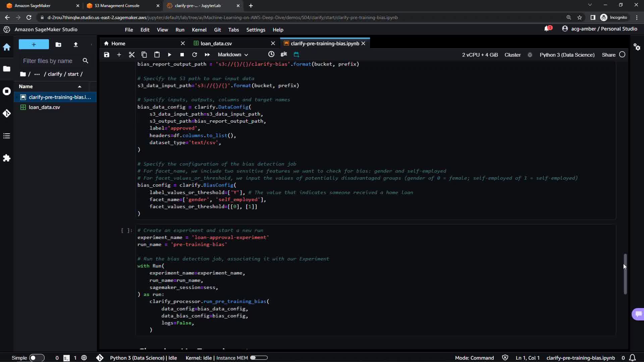Viewport: 644px width, 362px height.
Task: Click the Share notebook button
Action: [608, 55]
